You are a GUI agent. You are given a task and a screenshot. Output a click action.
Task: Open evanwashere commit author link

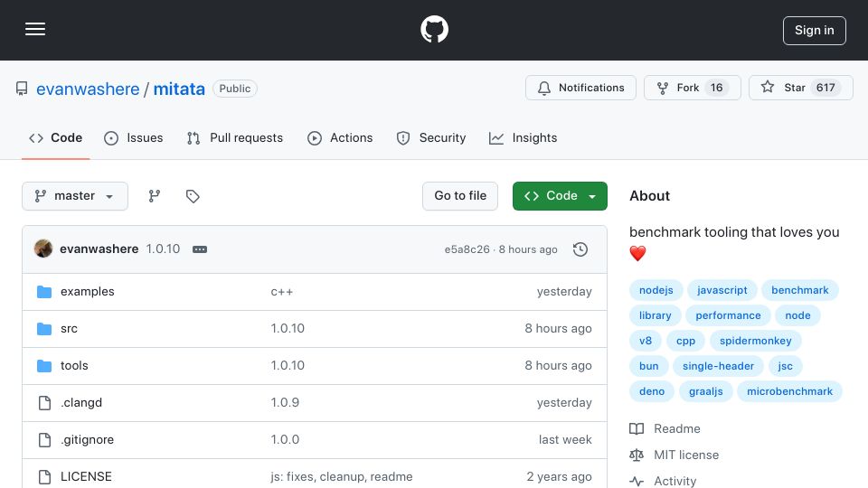click(99, 249)
